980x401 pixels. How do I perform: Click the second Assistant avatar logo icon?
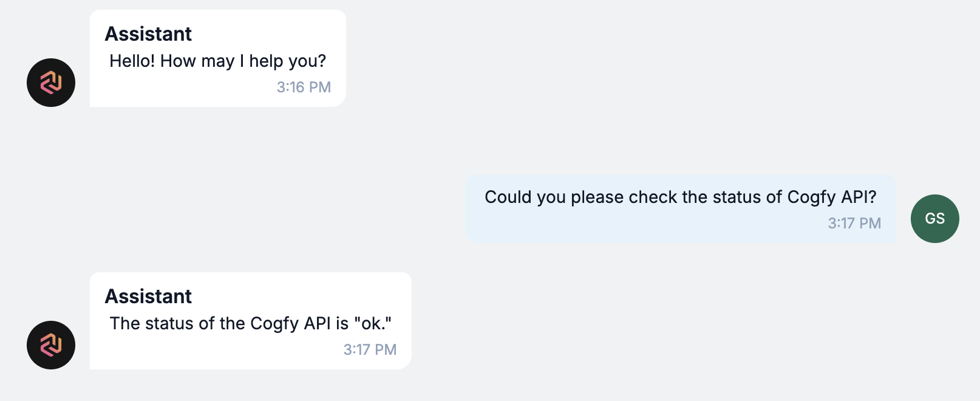pyautogui.click(x=51, y=345)
